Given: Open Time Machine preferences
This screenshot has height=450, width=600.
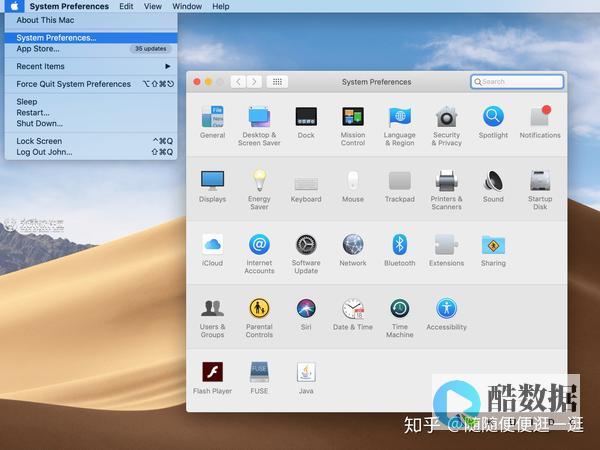Looking at the screenshot, I should pyautogui.click(x=399, y=318).
